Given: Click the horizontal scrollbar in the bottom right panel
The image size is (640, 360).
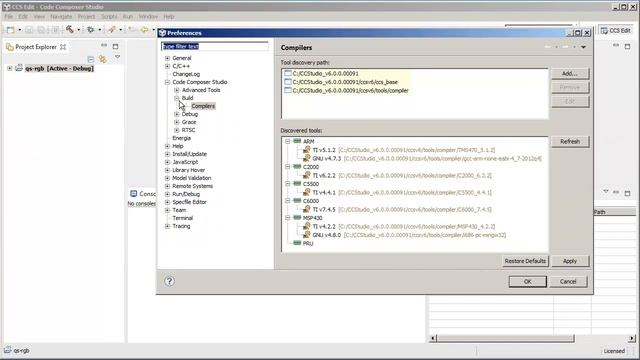Looking at the screenshot, I should pyautogui.click(x=505, y=338).
